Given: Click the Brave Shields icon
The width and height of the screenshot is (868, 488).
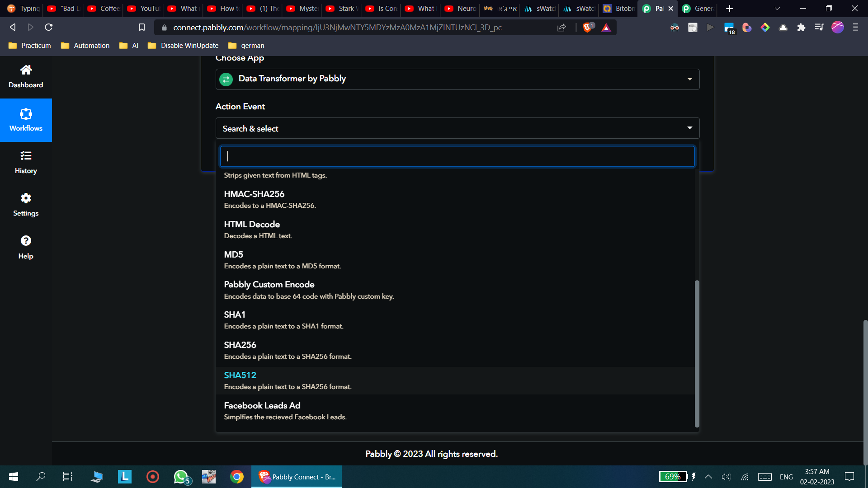Looking at the screenshot, I should 587,28.
